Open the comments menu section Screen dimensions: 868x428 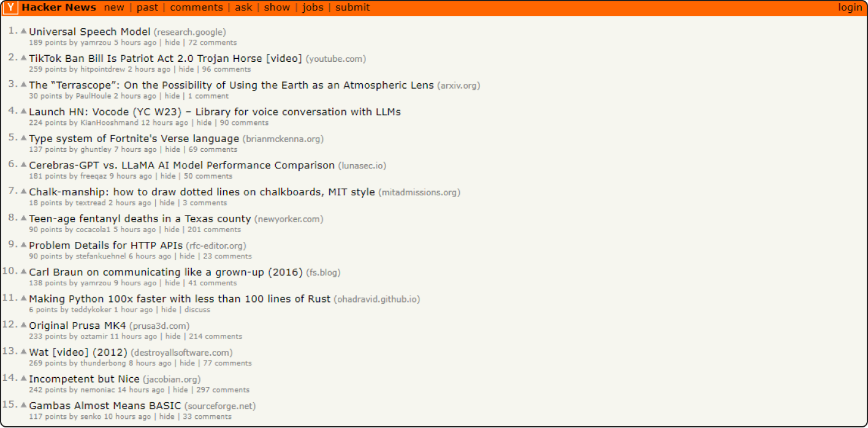(x=196, y=7)
